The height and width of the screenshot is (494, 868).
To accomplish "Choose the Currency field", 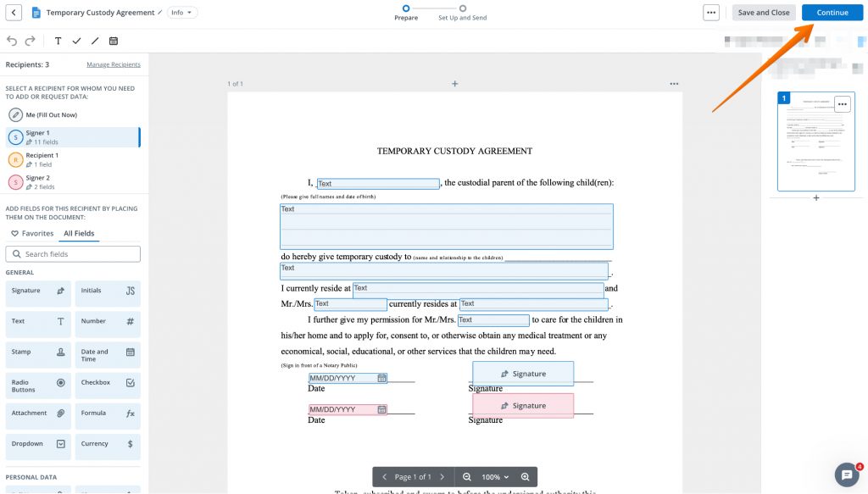I will click(108, 447).
